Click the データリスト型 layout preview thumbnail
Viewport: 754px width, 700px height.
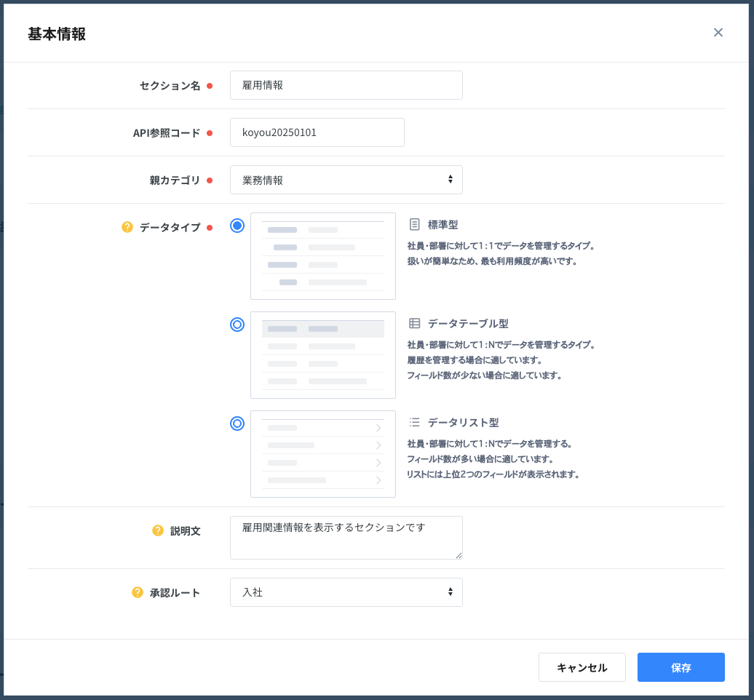click(323, 454)
